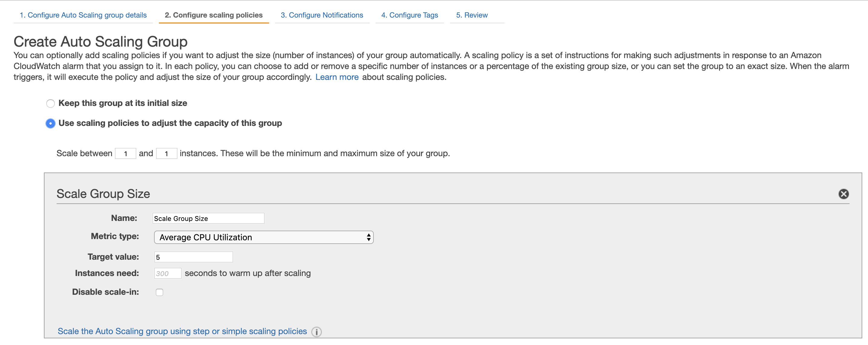Image resolution: width=868 pixels, height=345 pixels.
Task: Click the Target value field
Action: 193,257
